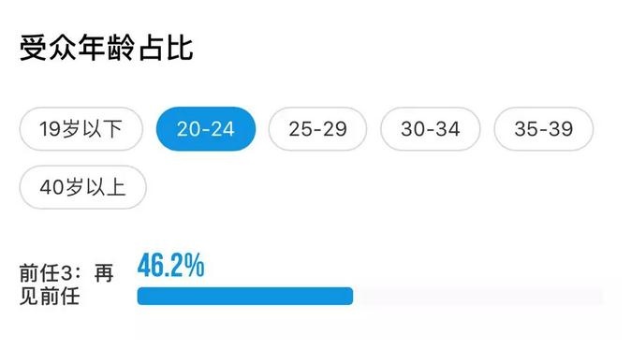
Task: Click the right end of the blue bar
Action: click(x=348, y=296)
